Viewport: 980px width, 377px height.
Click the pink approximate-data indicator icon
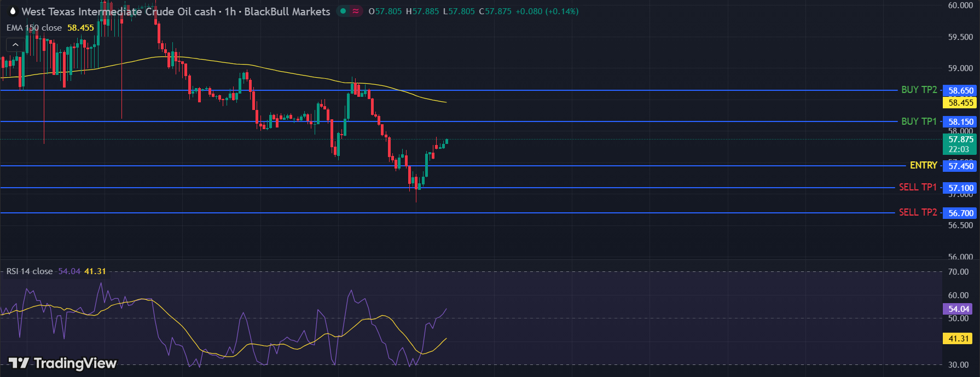click(356, 11)
